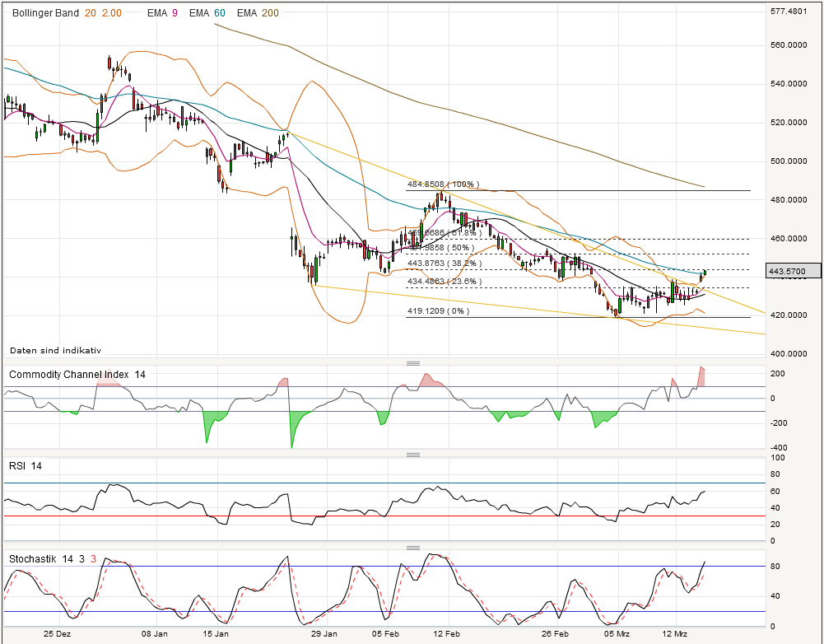Click the 05 Mrz date label
Screen dimensions: 824x644
(617, 633)
